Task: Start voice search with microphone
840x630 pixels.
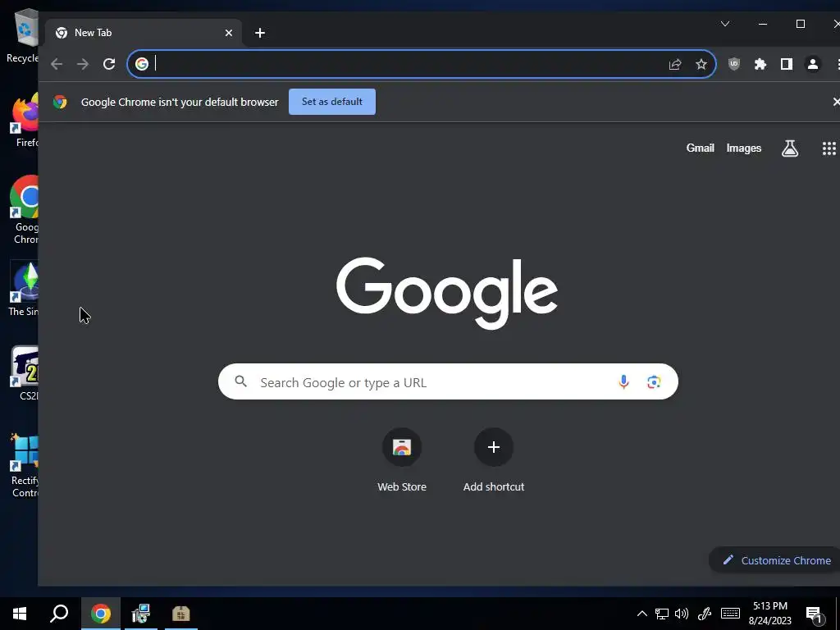Action: click(x=623, y=382)
